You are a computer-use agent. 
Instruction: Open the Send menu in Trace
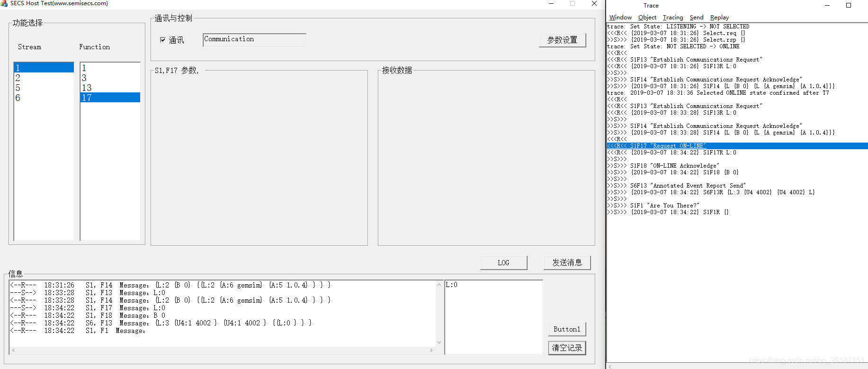(696, 18)
